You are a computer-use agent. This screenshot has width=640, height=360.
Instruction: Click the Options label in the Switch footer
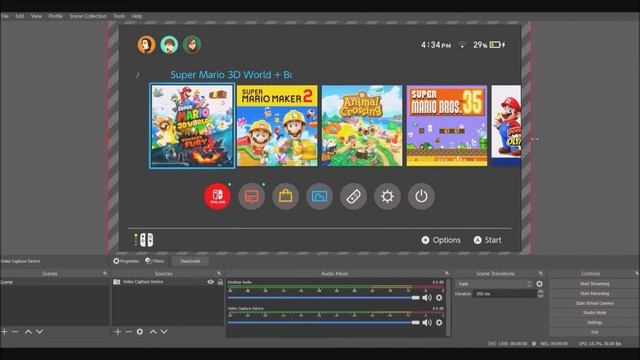click(447, 240)
